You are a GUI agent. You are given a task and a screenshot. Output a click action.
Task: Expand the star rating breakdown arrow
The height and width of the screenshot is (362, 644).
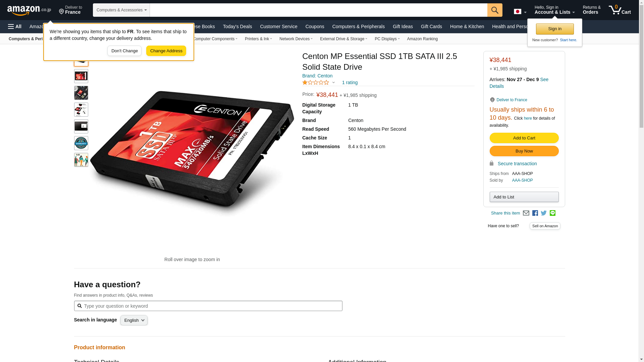333,82
